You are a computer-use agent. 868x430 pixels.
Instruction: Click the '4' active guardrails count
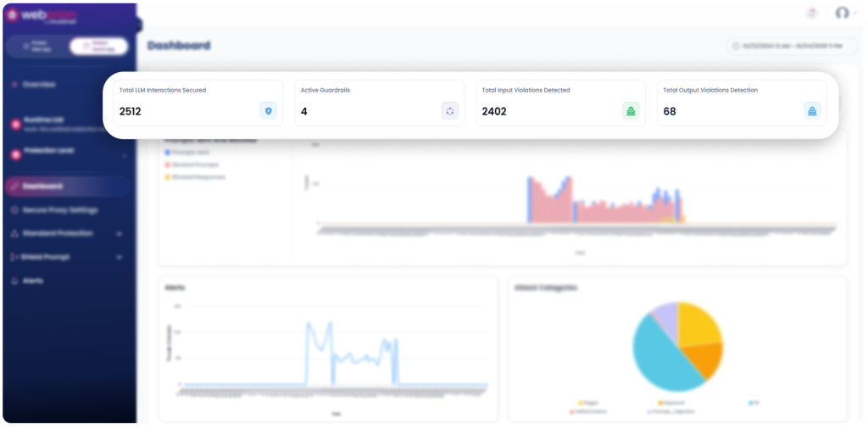[x=304, y=111]
